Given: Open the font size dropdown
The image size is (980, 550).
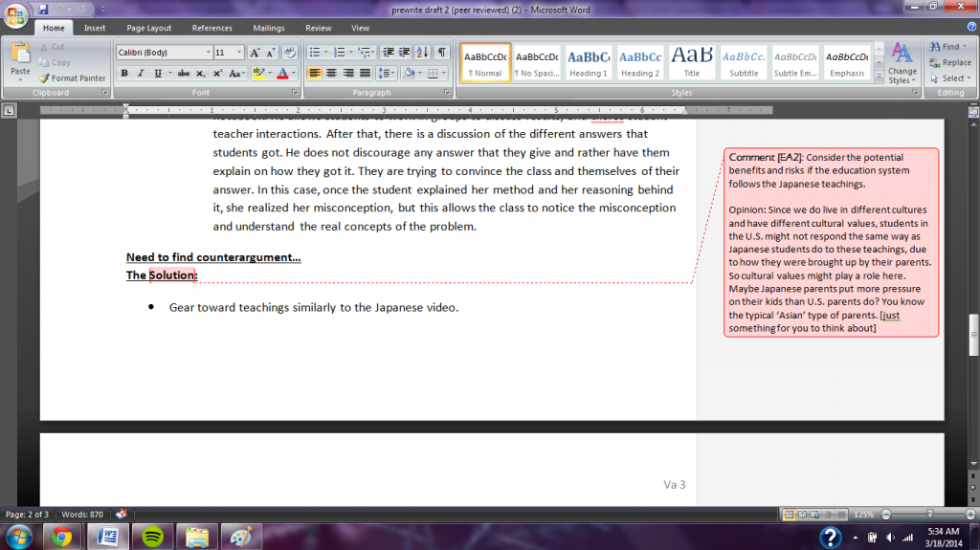Looking at the screenshot, I should (228, 53).
